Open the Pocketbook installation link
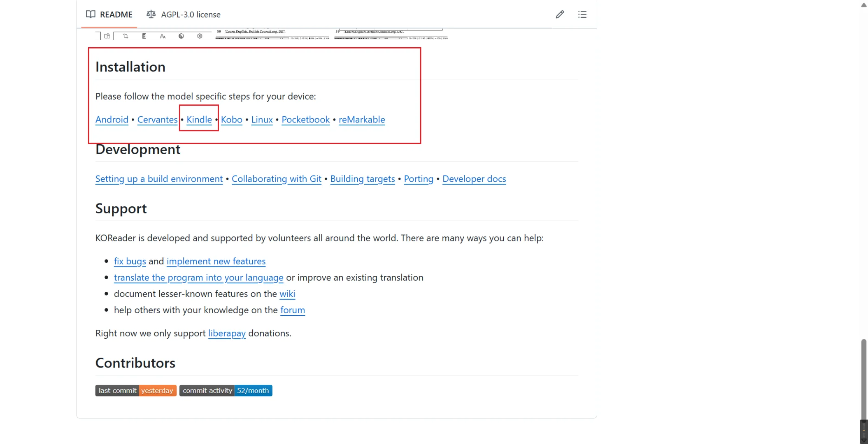 click(306, 120)
